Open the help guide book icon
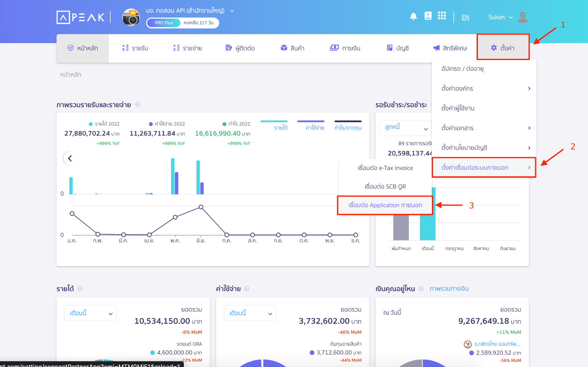 (428, 16)
